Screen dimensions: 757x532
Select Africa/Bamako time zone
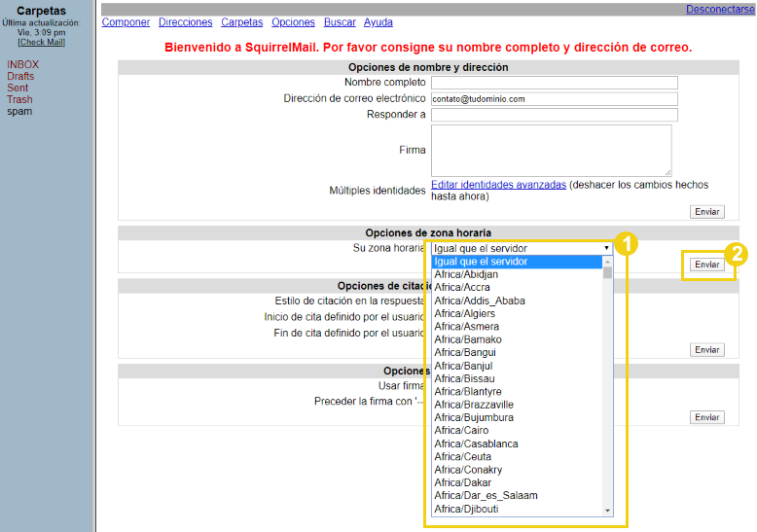[517, 339]
